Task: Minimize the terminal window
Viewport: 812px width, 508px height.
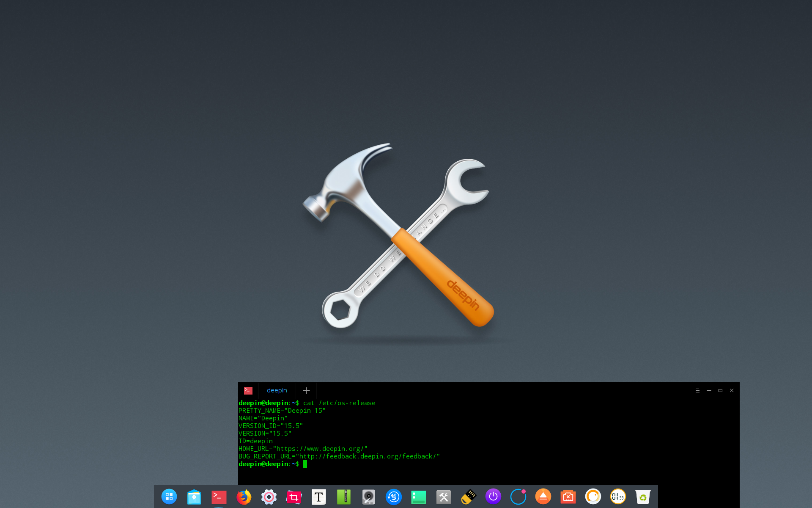Action: point(709,390)
